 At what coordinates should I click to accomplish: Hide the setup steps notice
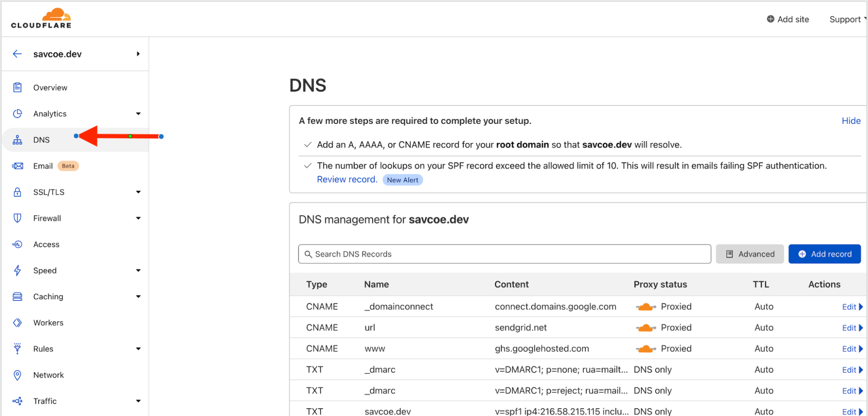coord(851,121)
